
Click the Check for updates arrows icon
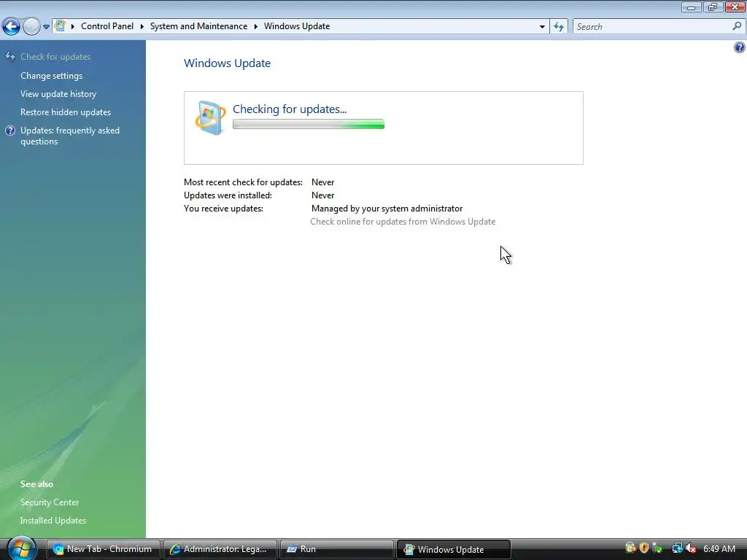pos(10,57)
